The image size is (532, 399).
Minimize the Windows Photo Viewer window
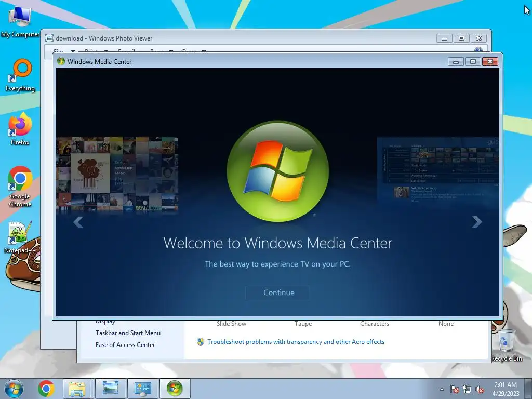[444, 38]
